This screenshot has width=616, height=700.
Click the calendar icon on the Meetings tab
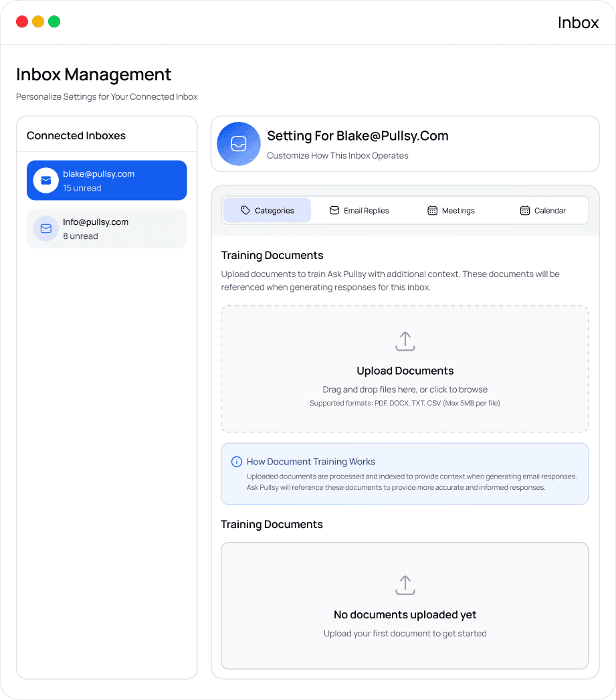click(x=432, y=210)
